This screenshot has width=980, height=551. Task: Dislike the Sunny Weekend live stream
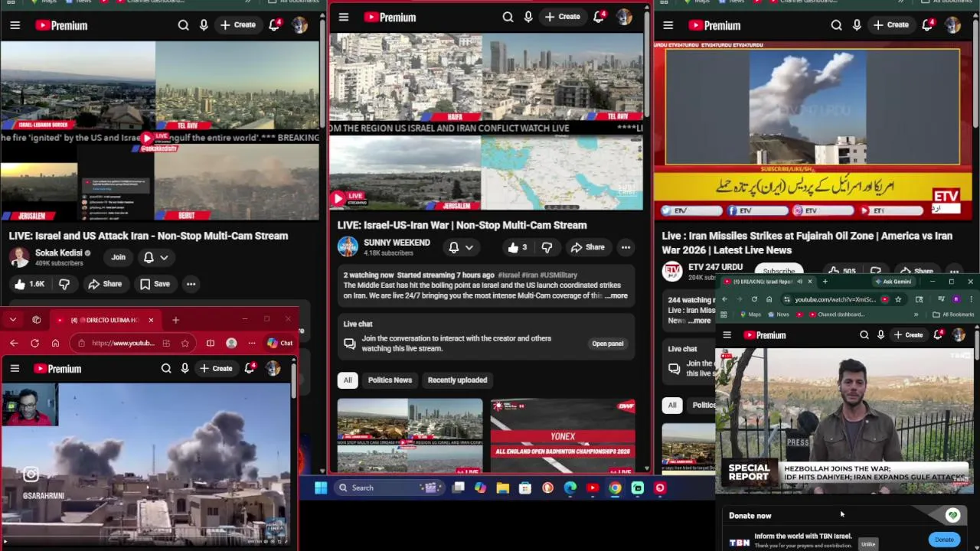pos(547,247)
